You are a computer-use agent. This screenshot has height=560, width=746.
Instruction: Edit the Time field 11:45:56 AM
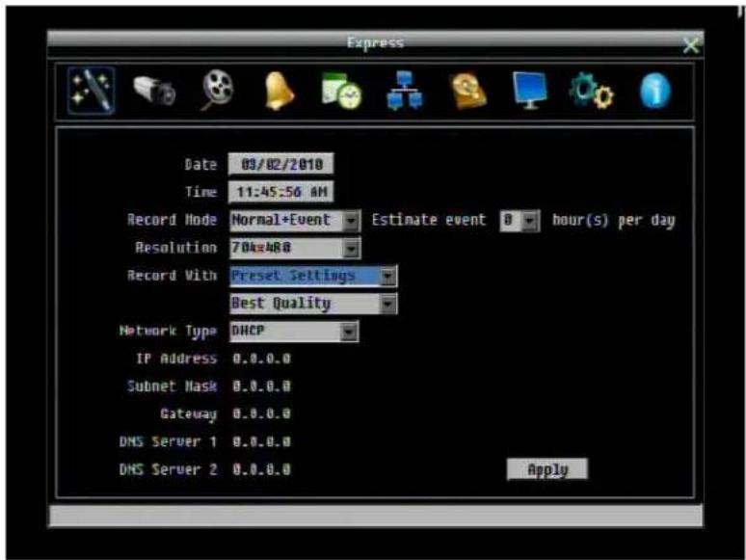click(x=281, y=192)
